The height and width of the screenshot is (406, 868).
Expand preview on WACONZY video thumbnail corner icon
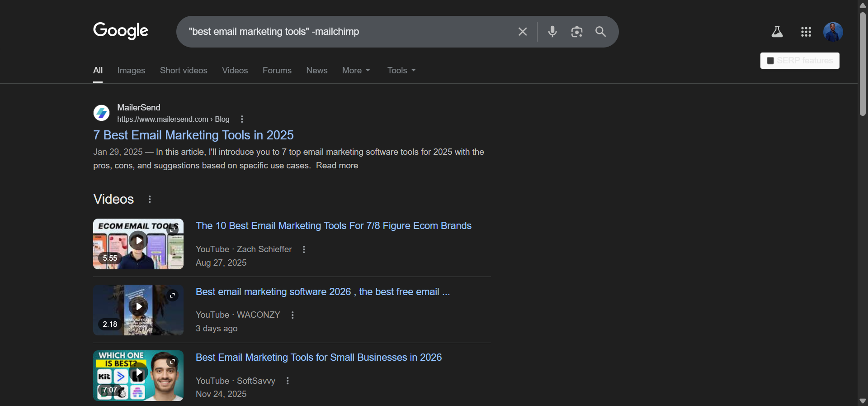point(172,296)
